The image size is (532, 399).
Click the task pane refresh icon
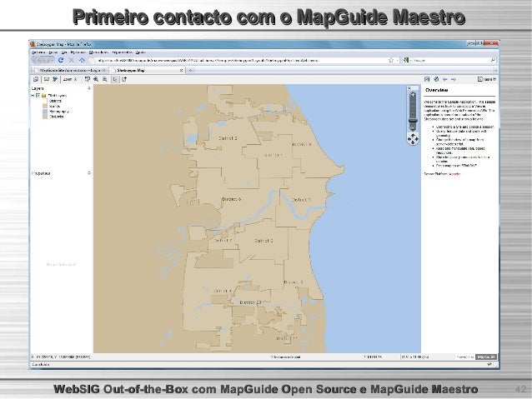pyautogui.click(x=436, y=79)
